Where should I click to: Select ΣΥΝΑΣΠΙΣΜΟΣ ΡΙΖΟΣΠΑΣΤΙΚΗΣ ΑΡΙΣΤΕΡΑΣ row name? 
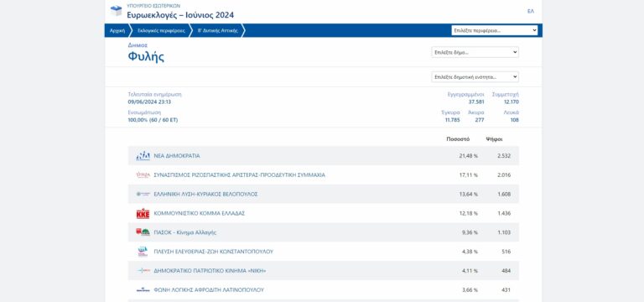(239, 175)
